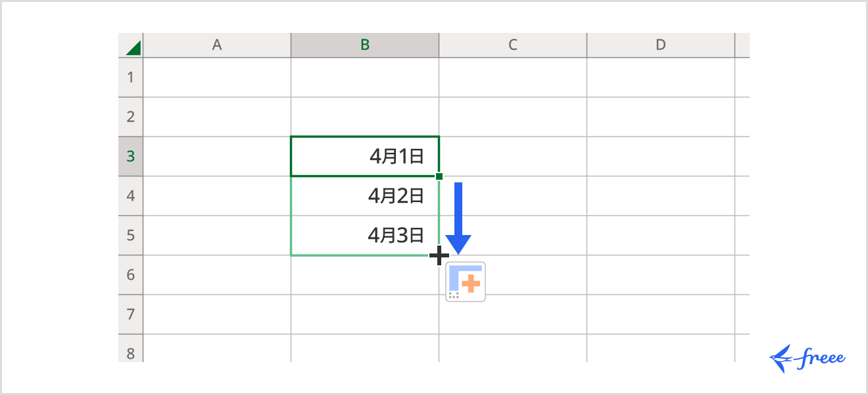Click cell containing 4月1日

click(x=365, y=157)
